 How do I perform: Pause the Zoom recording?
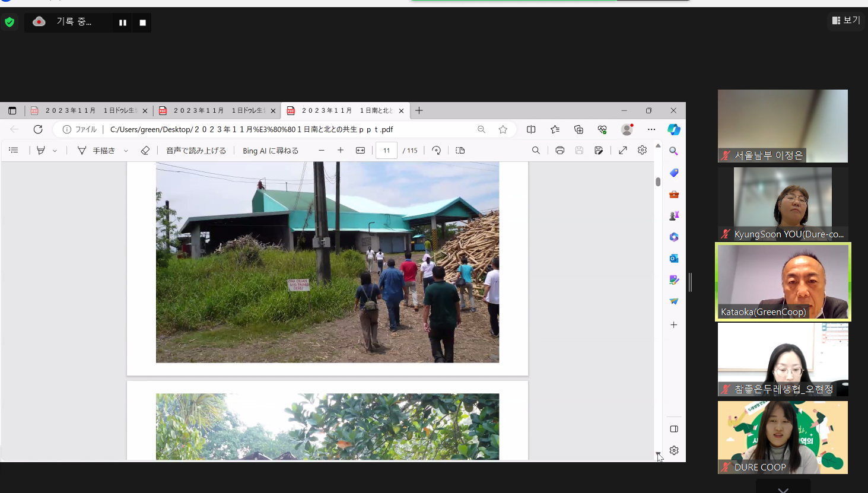pos(123,23)
